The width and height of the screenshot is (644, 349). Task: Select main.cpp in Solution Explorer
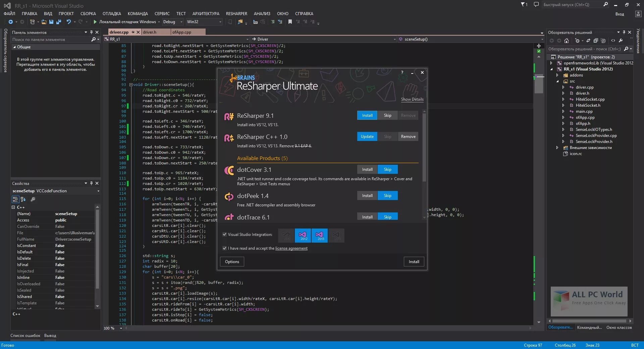[x=584, y=111]
